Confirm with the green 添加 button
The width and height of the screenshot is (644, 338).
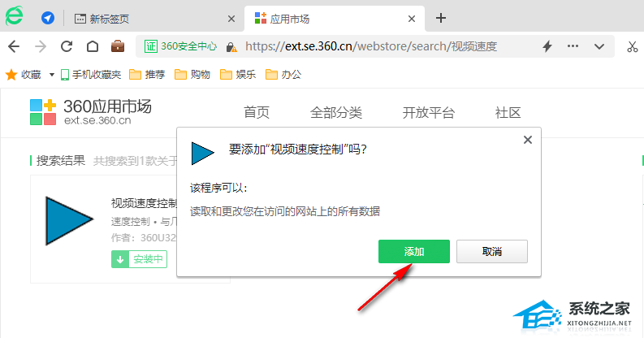click(414, 251)
